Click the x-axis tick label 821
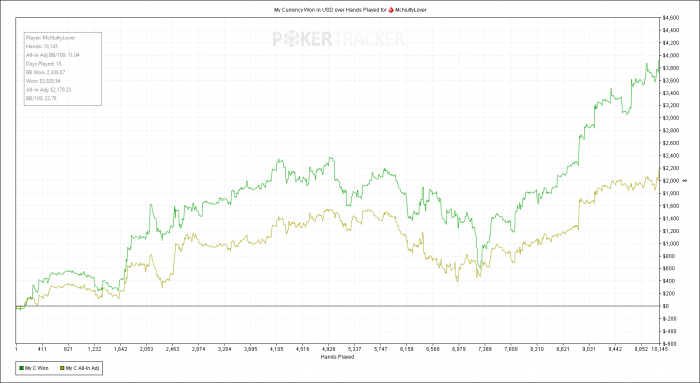Screen dimensions: 700x383 click(68, 349)
